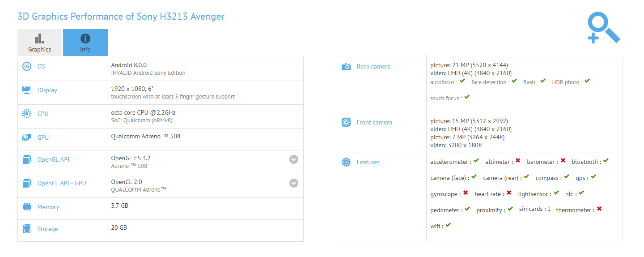Click the HDR photo green checkmark
Screen dimensions: 644x257
(x=587, y=81)
